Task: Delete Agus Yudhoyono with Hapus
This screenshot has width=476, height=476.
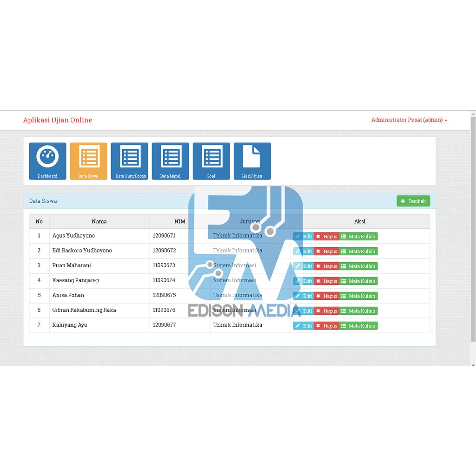Action: [x=326, y=237]
